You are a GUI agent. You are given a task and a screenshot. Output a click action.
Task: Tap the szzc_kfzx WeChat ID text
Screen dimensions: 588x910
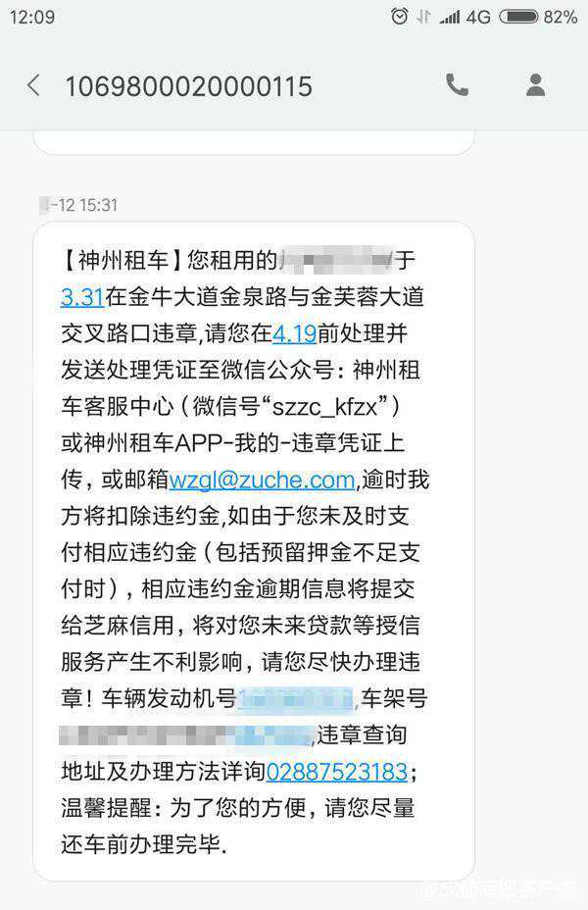pyautogui.click(x=324, y=407)
